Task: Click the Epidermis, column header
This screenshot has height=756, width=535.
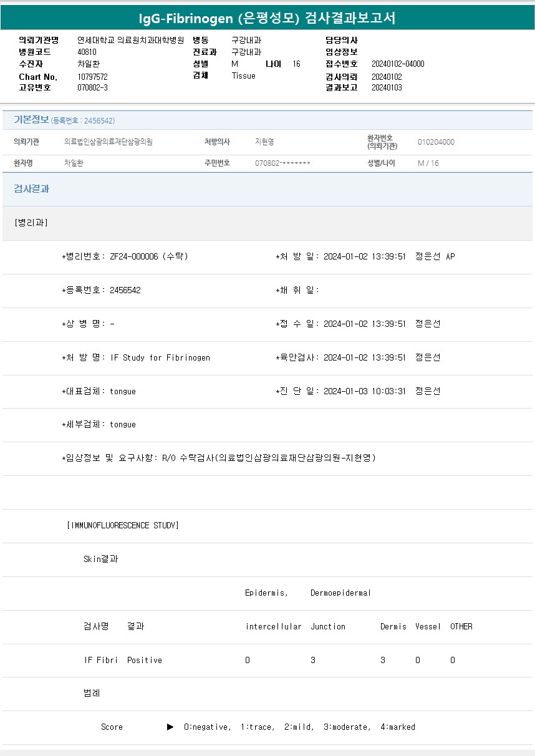Action: click(x=266, y=593)
